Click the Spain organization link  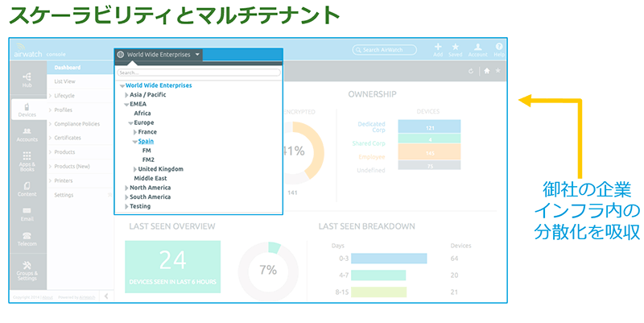[x=147, y=141]
